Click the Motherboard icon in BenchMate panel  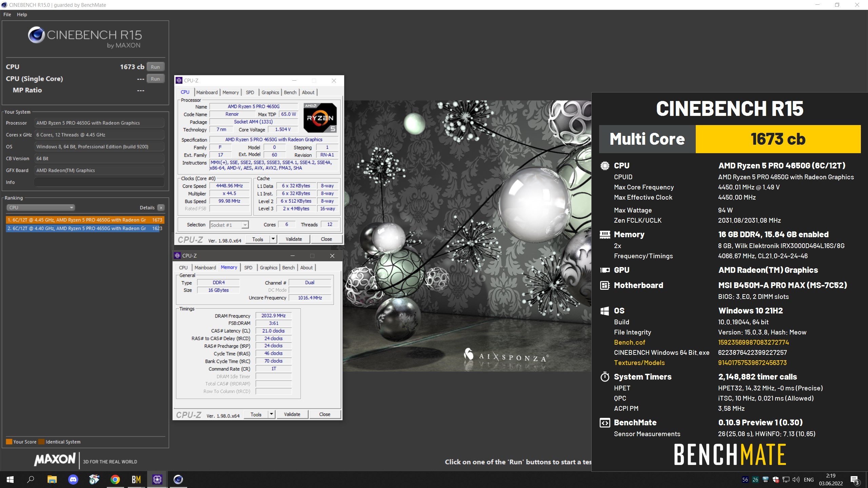coord(605,285)
